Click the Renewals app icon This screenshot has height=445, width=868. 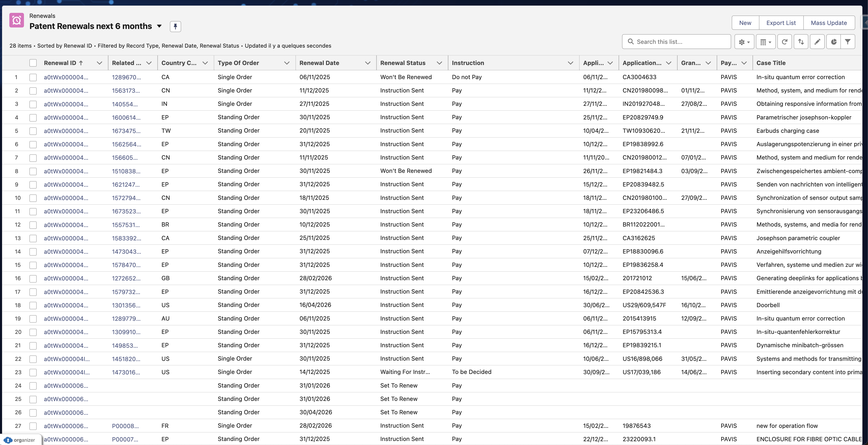click(x=16, y=20)
